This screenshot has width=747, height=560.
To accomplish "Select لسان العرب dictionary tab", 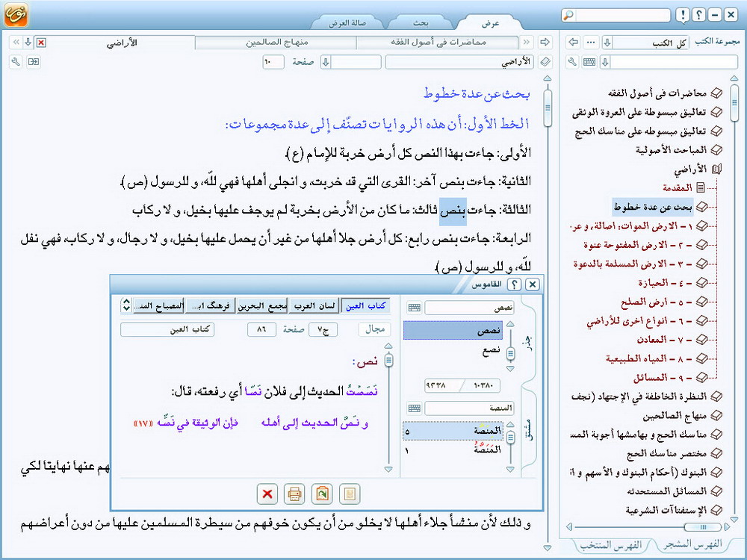I will [x=314, y=305].
